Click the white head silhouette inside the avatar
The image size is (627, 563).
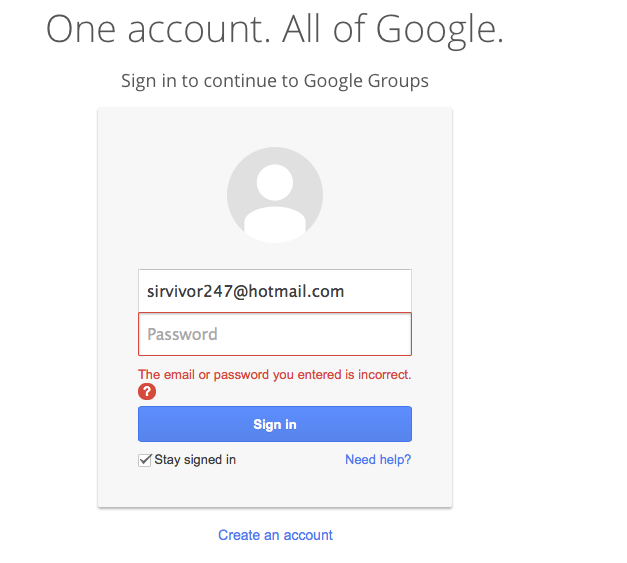tap(275, 182)
